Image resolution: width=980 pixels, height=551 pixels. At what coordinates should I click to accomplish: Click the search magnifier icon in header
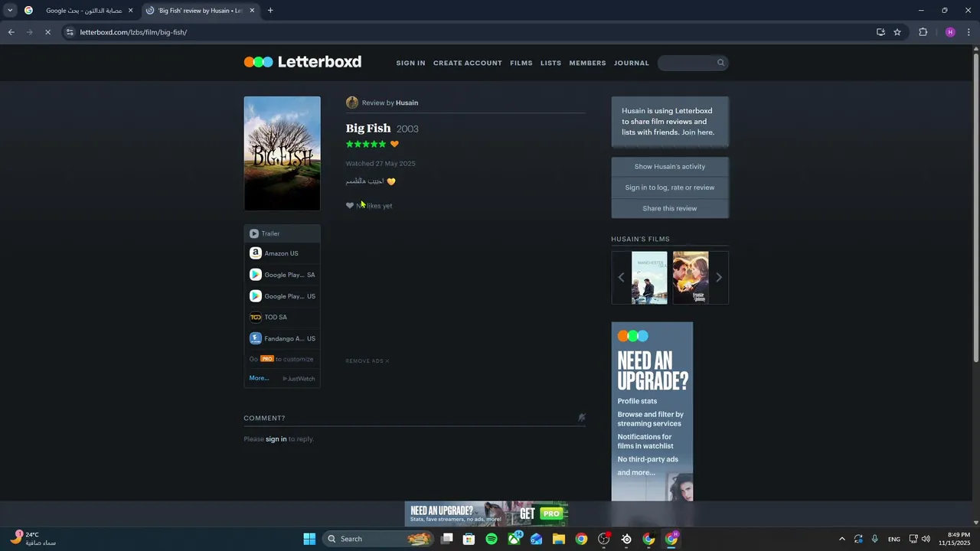tap(720, 63)
